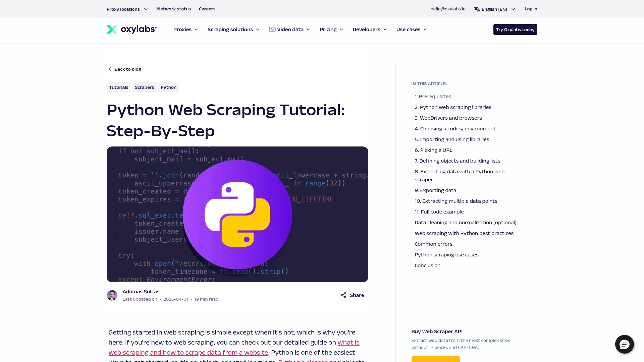Click the Python logo hero image
The width and height of the screenshot is (644, 362).
[x=237, y=214]
